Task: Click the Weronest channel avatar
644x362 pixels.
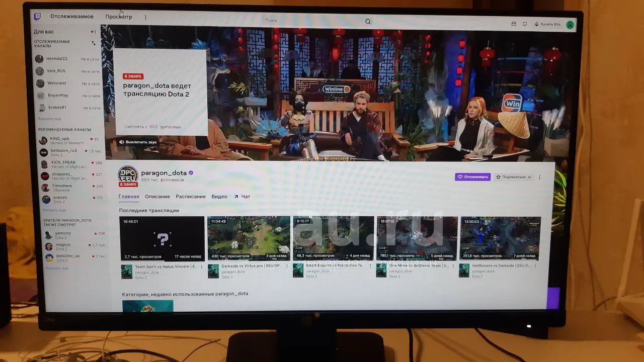Action: [x=40, y=83]
